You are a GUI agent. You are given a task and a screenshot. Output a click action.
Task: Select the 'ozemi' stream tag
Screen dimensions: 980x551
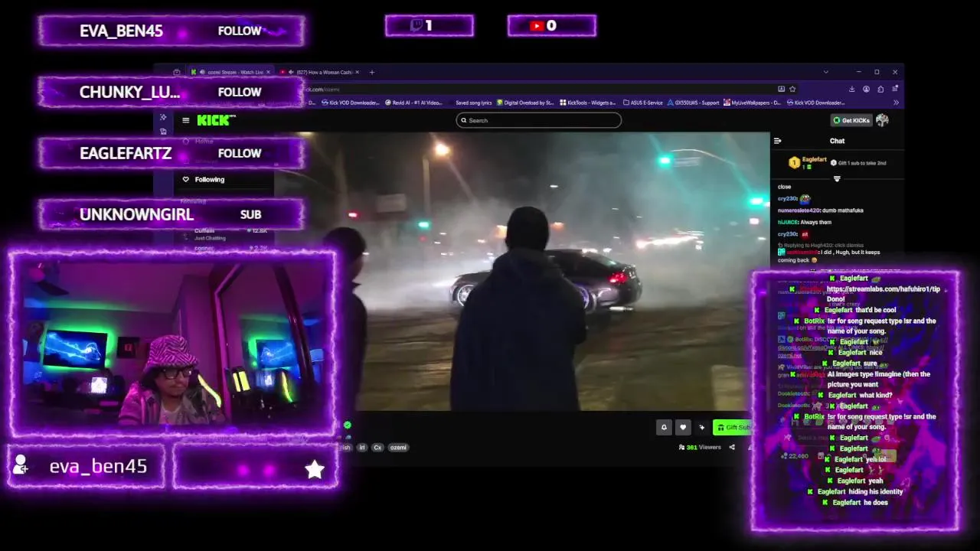(398, 447)
